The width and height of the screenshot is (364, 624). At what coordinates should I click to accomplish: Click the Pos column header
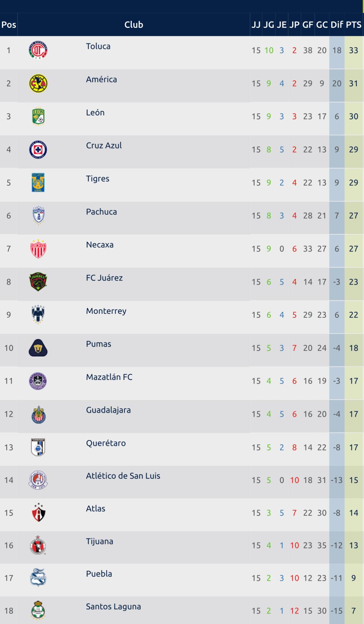click(9, 25)
